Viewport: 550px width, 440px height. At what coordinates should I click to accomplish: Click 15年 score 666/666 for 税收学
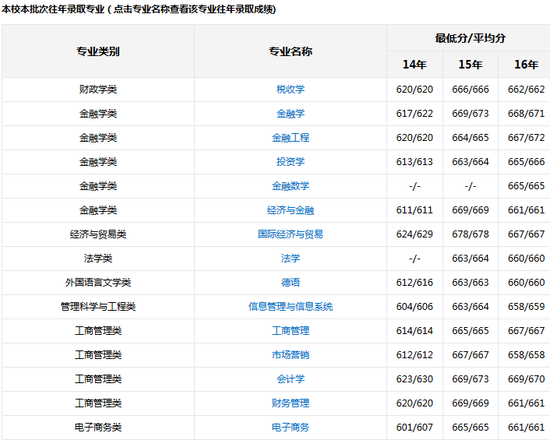click(x=470, y=89)
